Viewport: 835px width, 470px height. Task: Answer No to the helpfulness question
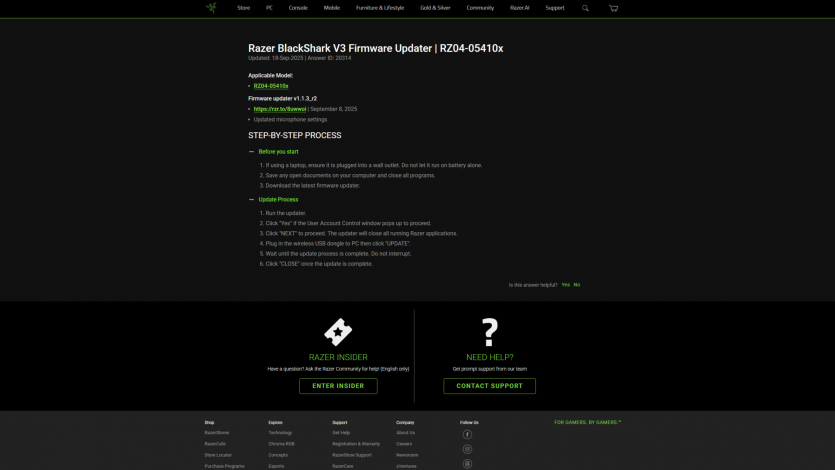(577, 285)
